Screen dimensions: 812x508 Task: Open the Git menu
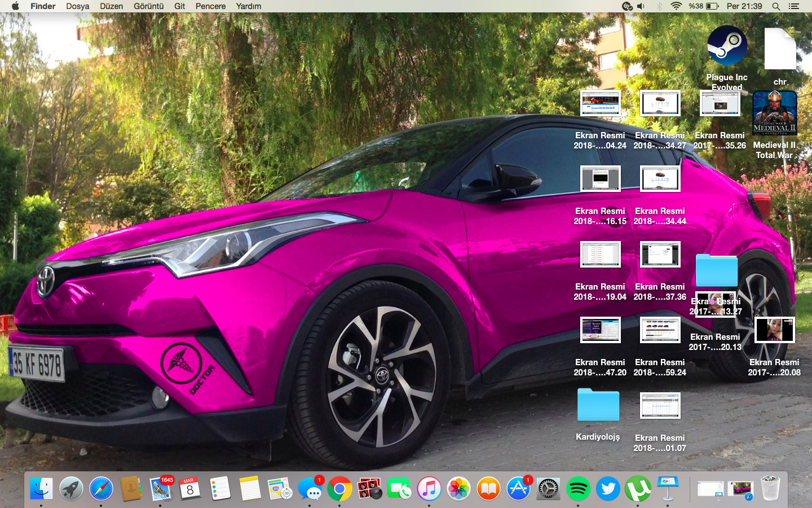click(180, 6)
